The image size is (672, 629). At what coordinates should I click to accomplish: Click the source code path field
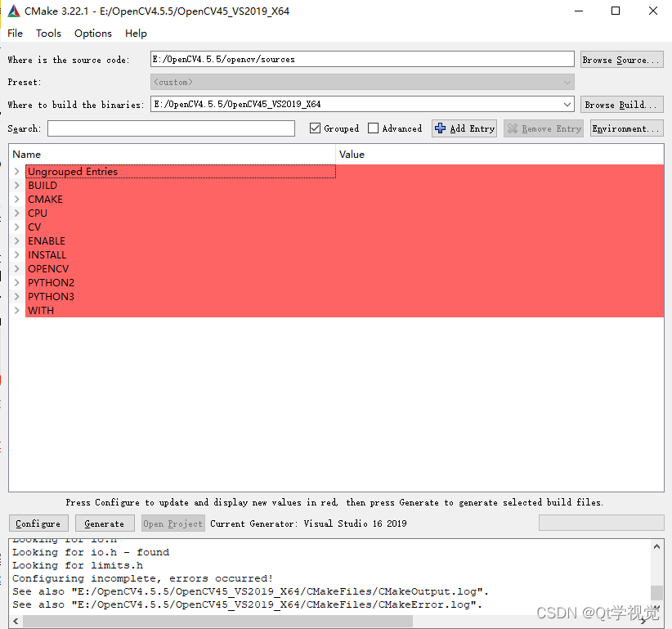pos(362,59)
